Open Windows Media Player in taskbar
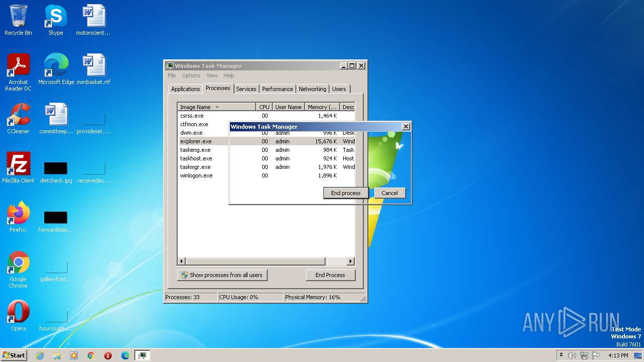 74,355
